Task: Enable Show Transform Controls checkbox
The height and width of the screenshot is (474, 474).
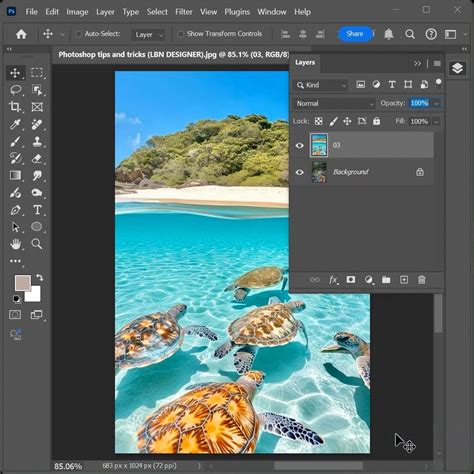Action: 181,34
